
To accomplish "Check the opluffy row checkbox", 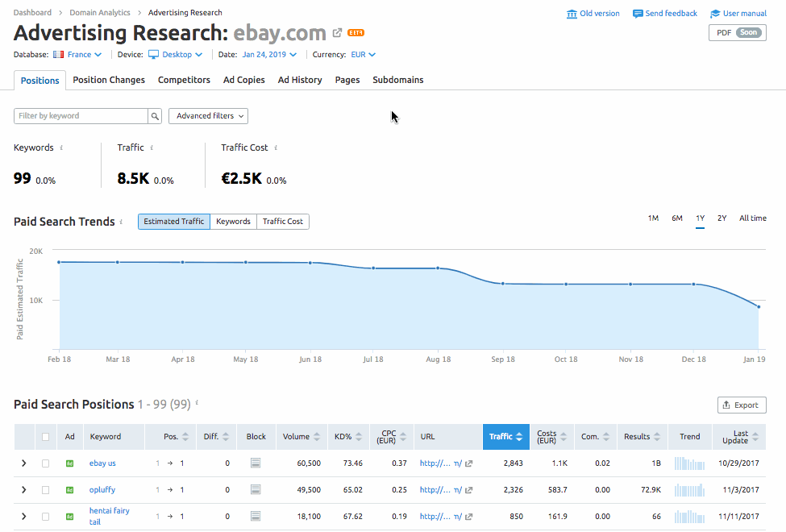I will [46, 490].
